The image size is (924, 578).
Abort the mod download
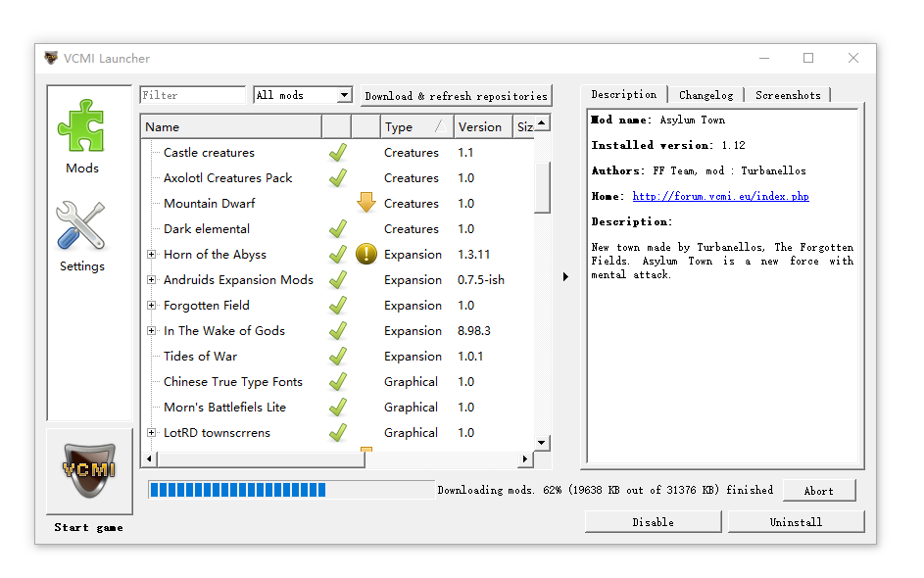coord(818,491)
